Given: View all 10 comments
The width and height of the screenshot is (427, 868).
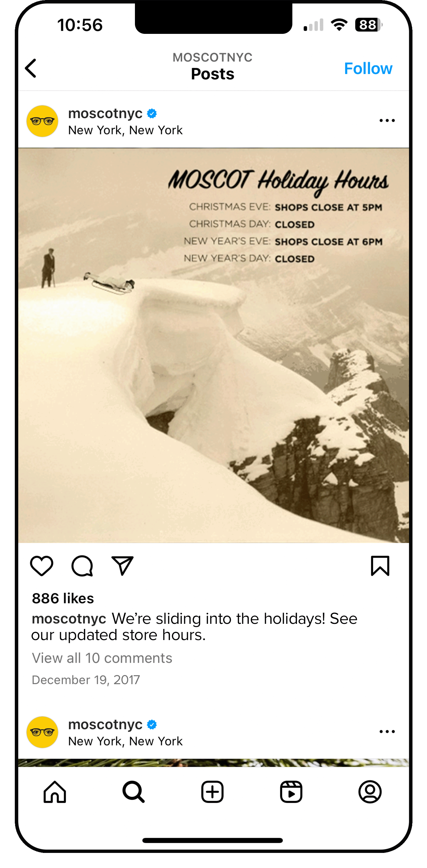Looking at the screenshot, I should 102,658.
